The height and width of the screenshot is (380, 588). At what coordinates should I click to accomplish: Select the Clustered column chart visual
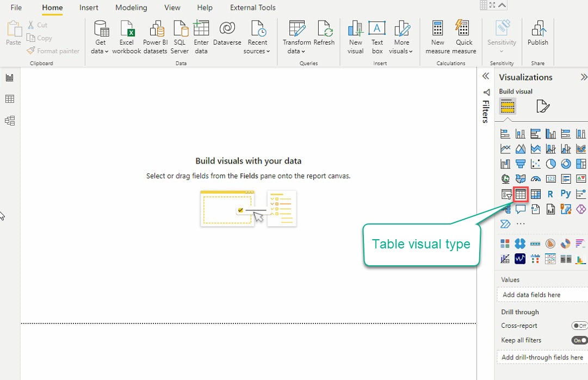coord(550,134)
